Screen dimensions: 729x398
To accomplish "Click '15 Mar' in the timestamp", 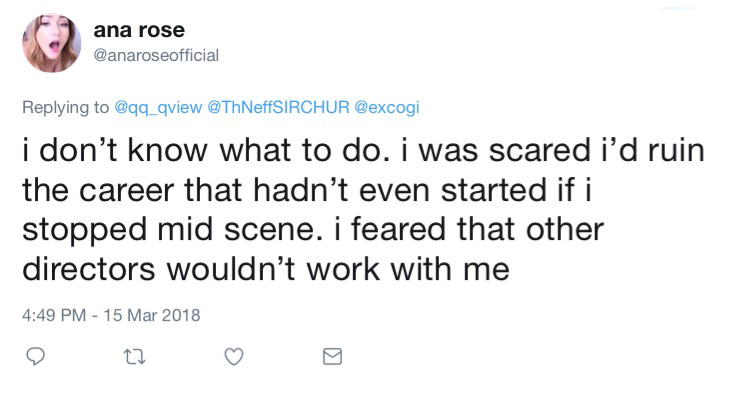I will [x=130, y=315].
